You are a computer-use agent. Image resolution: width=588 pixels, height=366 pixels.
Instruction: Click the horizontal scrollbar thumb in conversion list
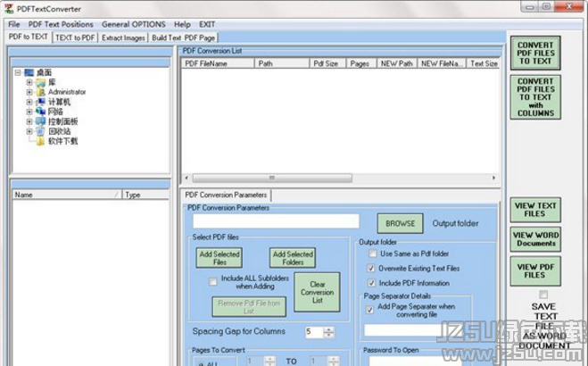[272, 178]
